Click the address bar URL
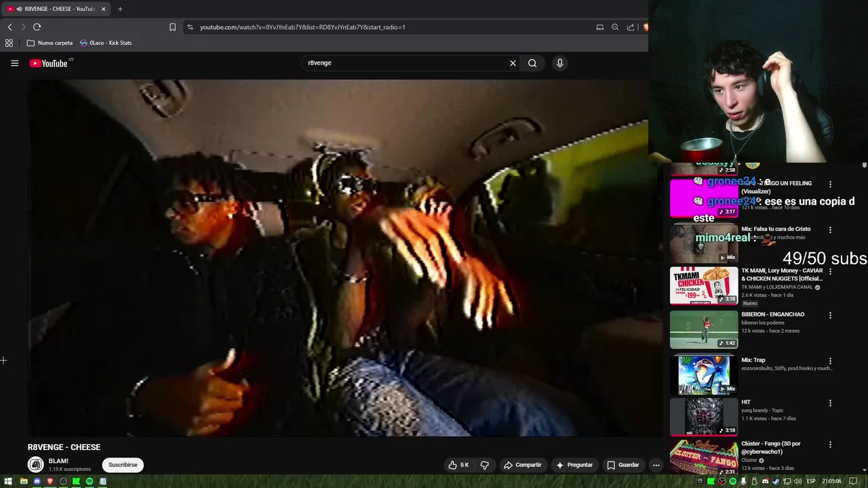Image resolution: width=868 pixels, height=488 pixels. point(302,27)
